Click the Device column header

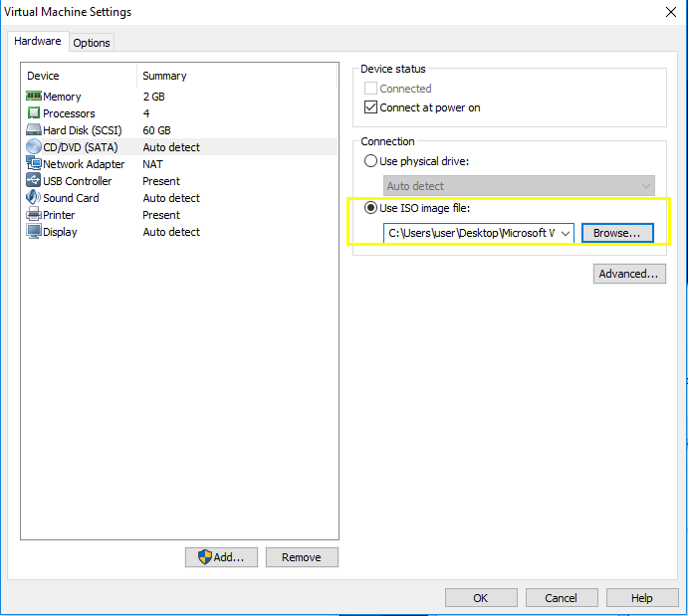43,76
